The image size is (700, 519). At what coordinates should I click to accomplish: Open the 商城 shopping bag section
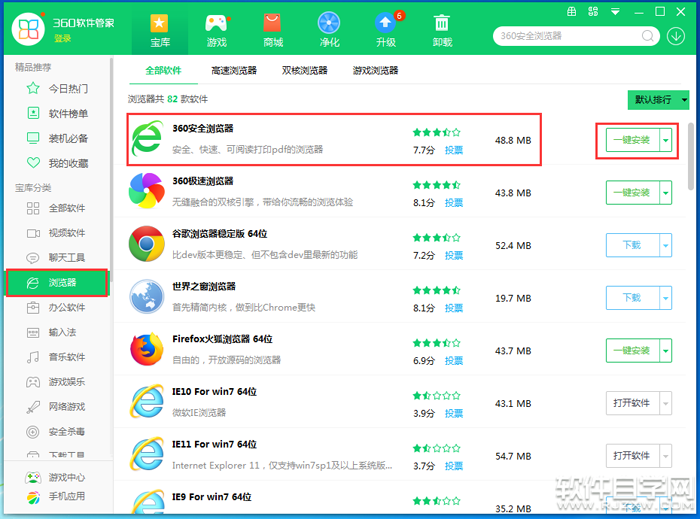[273, 31]
